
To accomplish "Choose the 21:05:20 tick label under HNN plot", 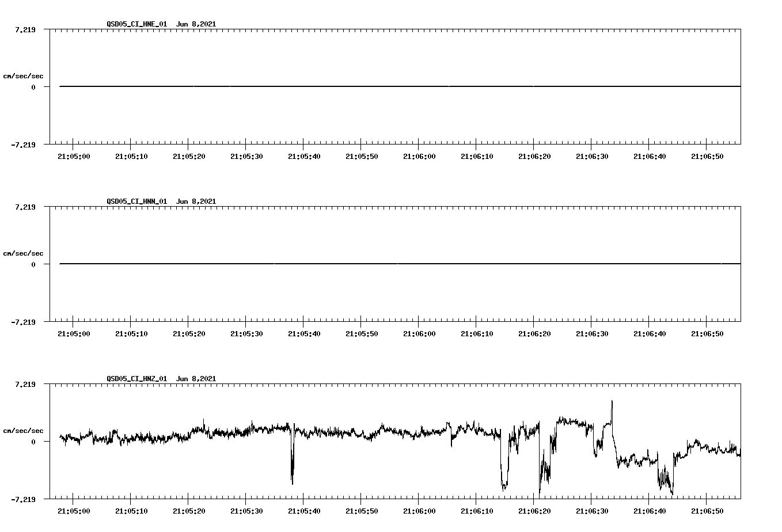I will tap(189, 333).
